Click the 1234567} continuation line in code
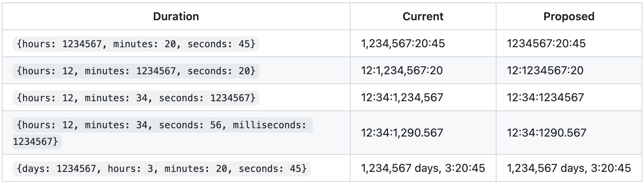 [x=37, y=141]
